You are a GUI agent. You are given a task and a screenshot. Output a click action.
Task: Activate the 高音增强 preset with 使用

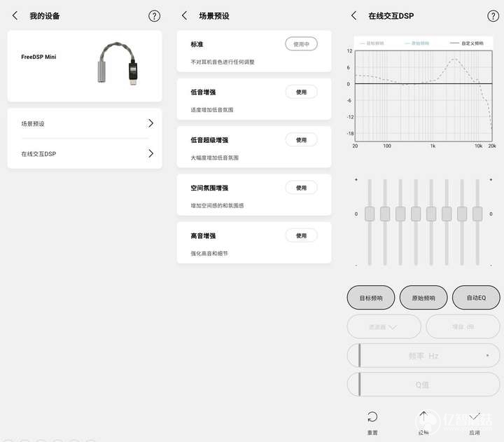(301, 236)
